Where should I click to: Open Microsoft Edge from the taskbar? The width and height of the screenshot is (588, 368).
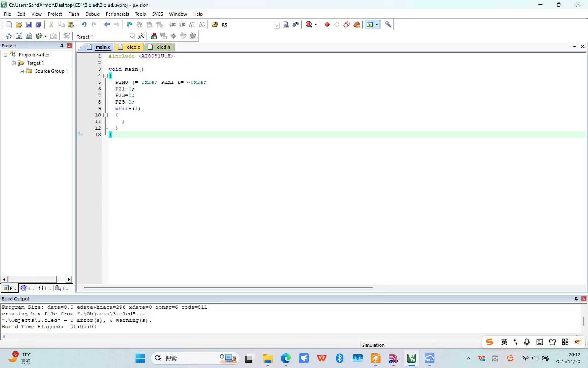286,358
